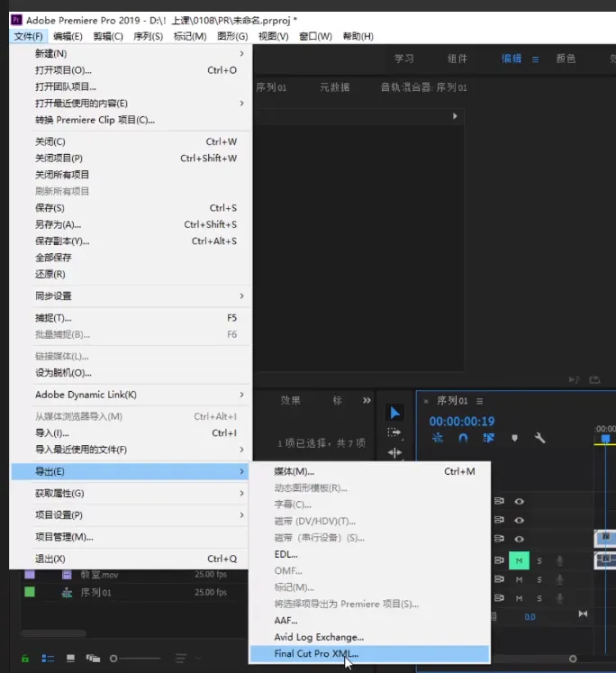The height and width of the screenshot is (673, 616).
Task: Mute the bottom audio track with M
Action: 519,598
